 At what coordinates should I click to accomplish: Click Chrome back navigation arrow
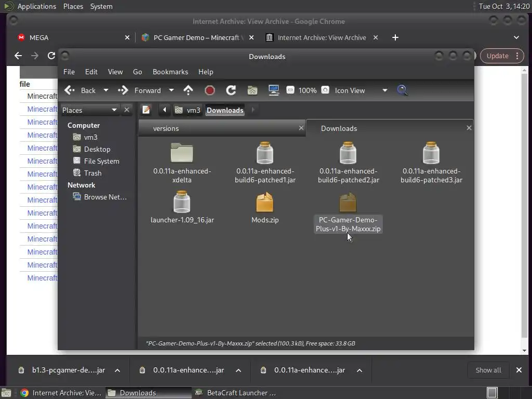click(18, 56)
